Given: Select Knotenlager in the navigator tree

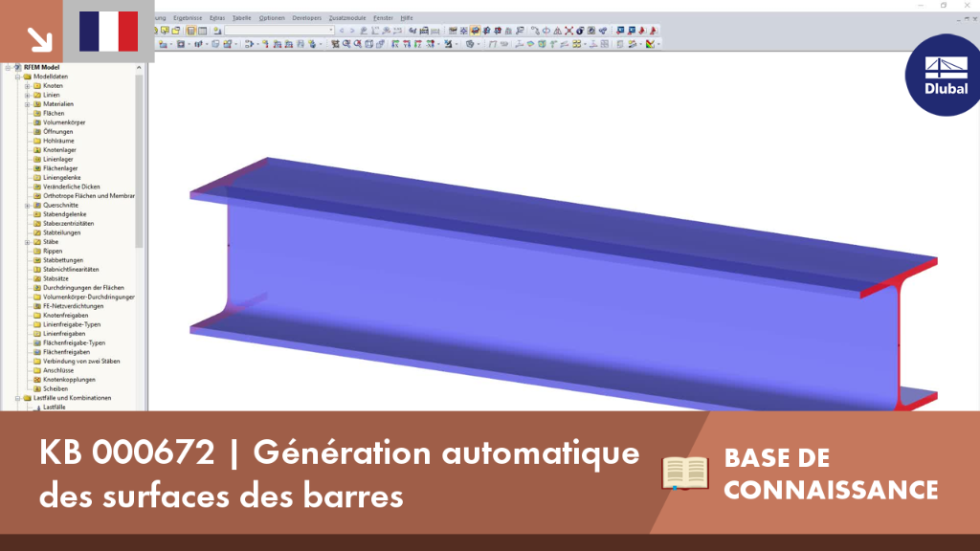Looking at the screenshot, I should [x=59, y=150].
